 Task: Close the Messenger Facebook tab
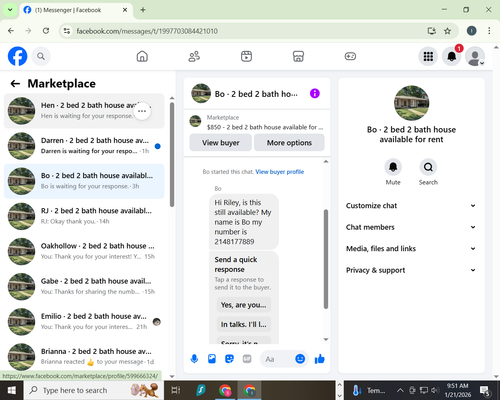point(125,10)
